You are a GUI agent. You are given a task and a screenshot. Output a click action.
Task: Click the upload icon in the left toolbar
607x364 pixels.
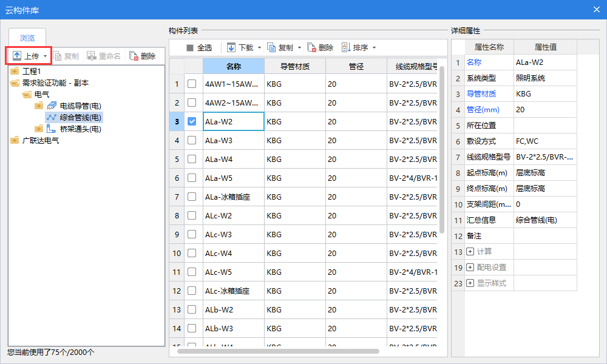17,56
